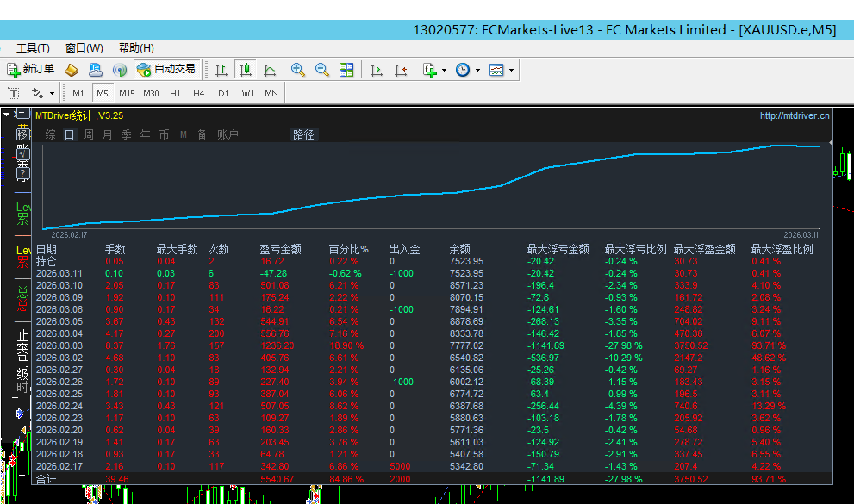854x504 pixels.
Task: Select M1 timeframe
Action: [78, 94]
